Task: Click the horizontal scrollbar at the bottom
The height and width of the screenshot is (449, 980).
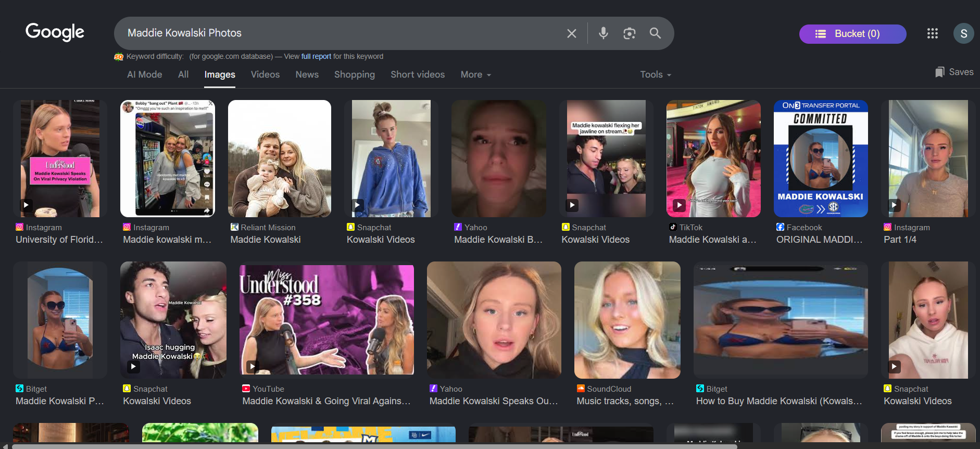Action: [x=374, y=446]
